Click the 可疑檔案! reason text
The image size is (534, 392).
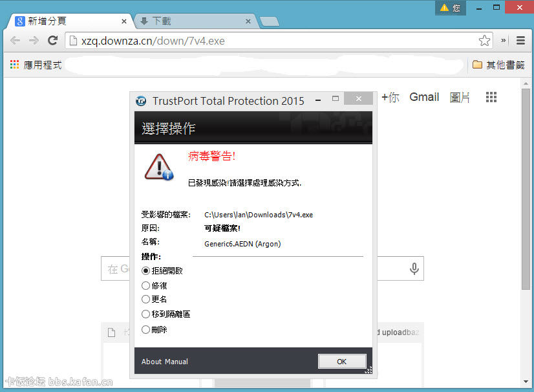click(222, 228)
